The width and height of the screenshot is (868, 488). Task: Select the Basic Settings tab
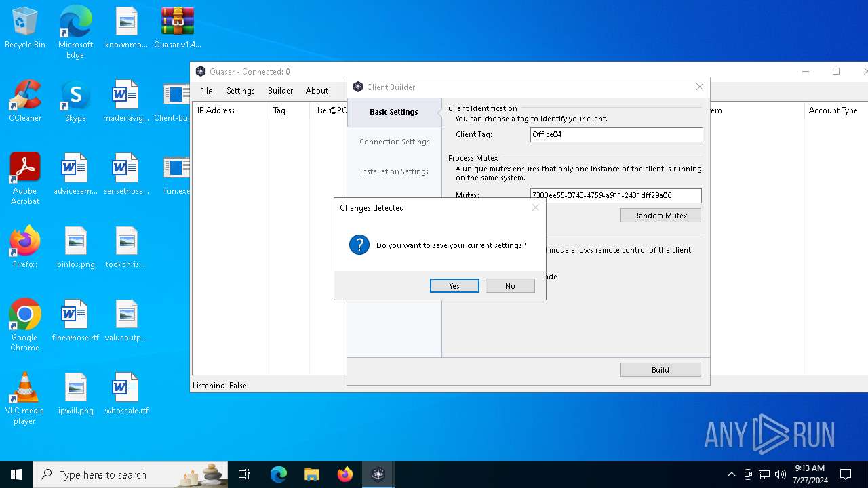click(x=394, y=112)
